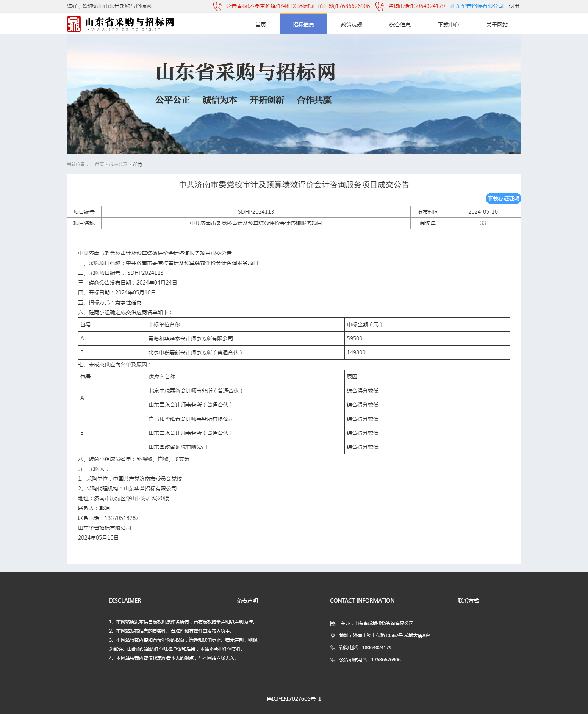
Task: Select the 招标信息 navigation tab
Action: point(303,24)
